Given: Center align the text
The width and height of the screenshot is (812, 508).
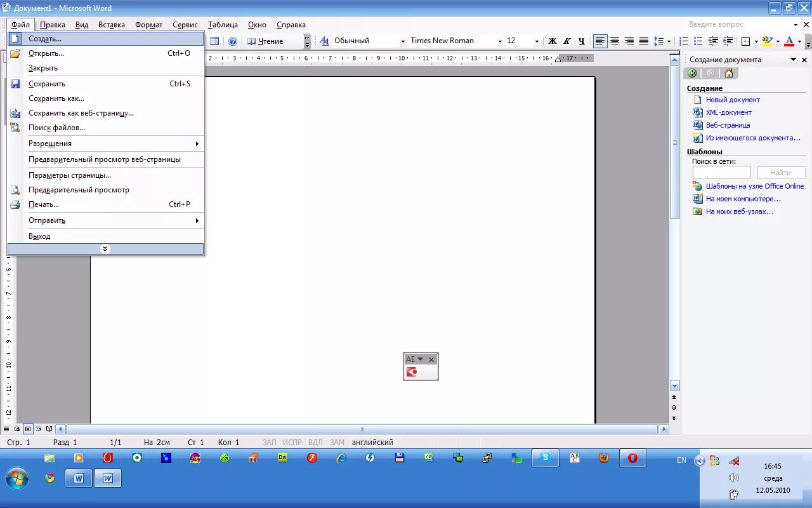Looking at the screenshot, I should point(615,41).
